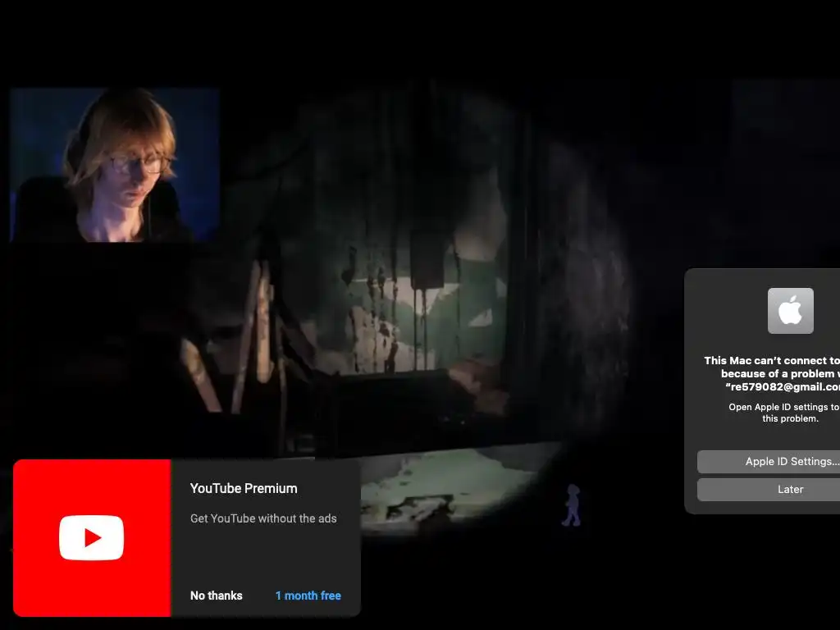Open Apple ID Settings from the dialog
This screenshot has width=840, height=630.
coord(768,461)
